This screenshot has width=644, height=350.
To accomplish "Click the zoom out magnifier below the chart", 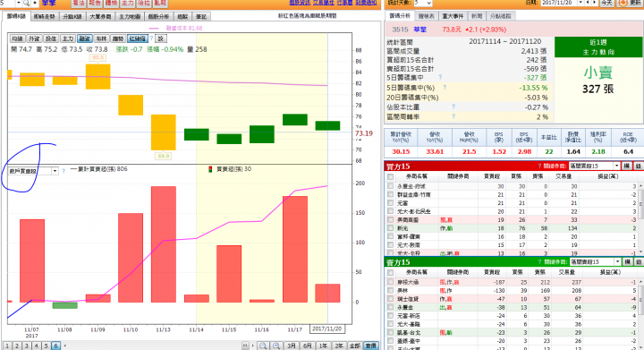I will (263, 346).
